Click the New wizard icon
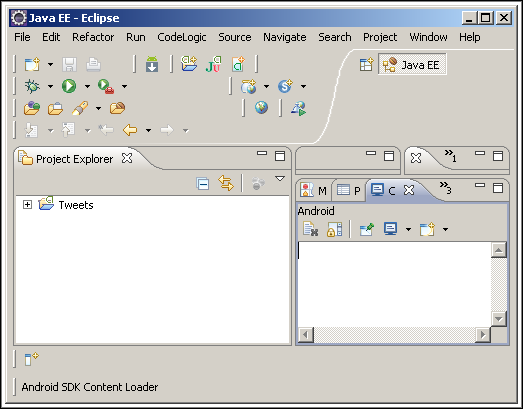 coord(32,64)
